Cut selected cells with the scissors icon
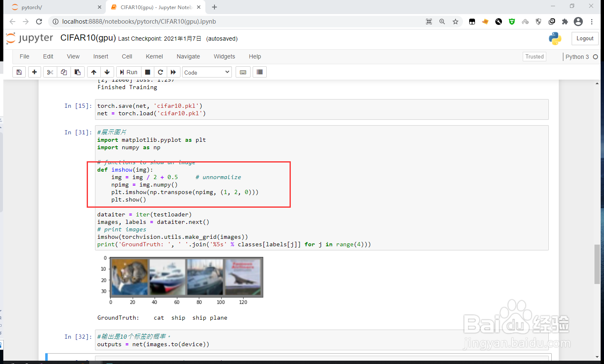The height and width of the screenshot is (364, 604). click(x=50, y=72)
